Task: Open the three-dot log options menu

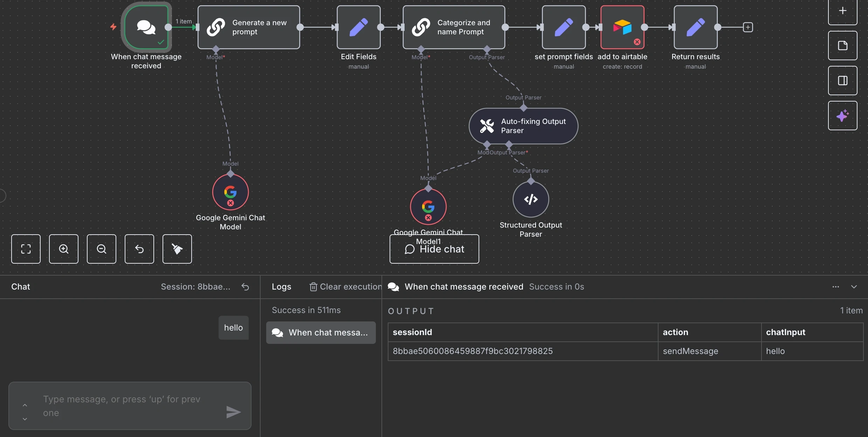Action: click(836, 287)
